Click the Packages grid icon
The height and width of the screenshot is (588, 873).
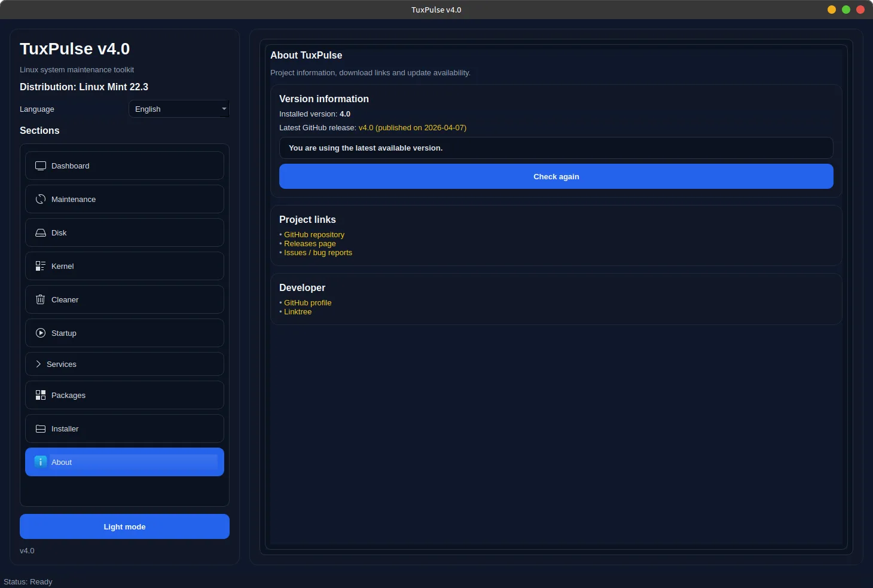pyautogui.click(x=41, y=395)
